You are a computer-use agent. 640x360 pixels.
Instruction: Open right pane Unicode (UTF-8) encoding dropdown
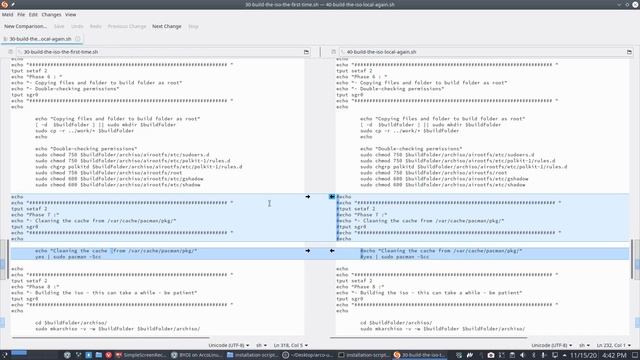[551, 345]
